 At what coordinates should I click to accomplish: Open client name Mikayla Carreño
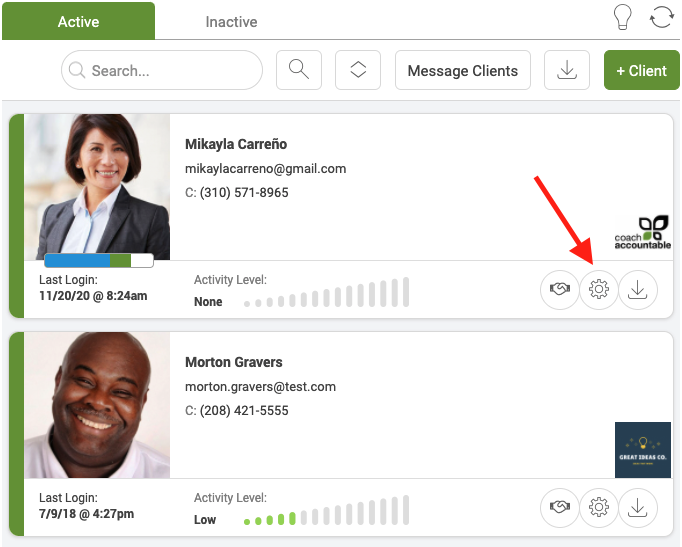[236, 144]
